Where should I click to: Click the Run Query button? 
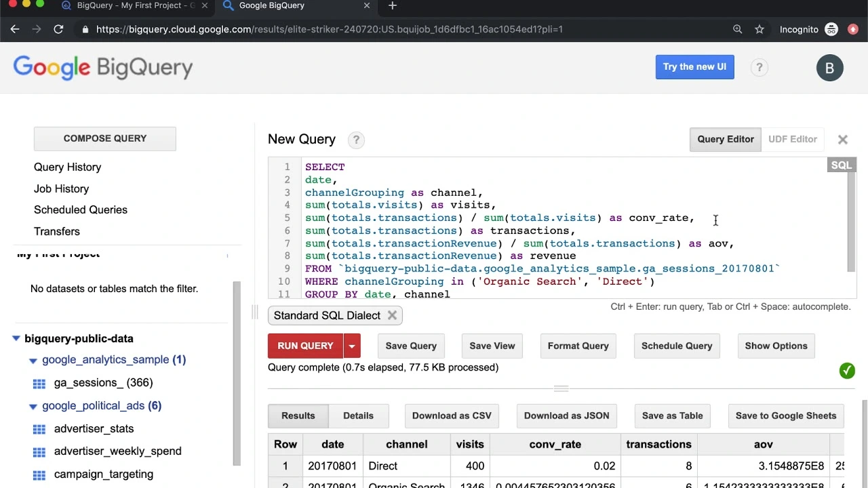click(306, 346)
